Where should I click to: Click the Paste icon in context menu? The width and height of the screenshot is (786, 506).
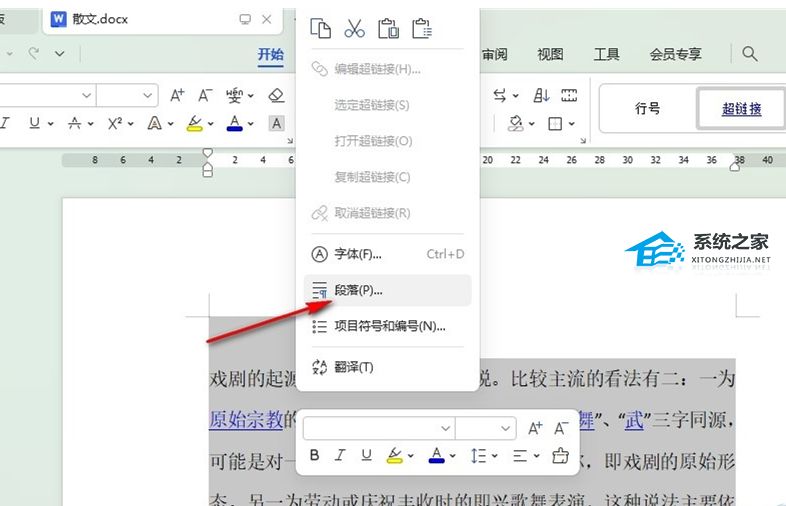(x=388, y=28)
